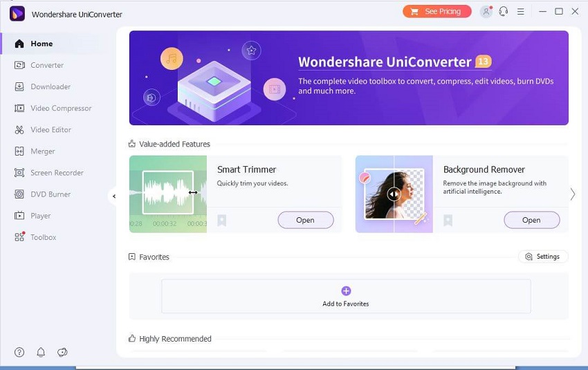588x370 pixels.
Task: Maximize the UniConverter window
Action: click(x=559, y=12)
